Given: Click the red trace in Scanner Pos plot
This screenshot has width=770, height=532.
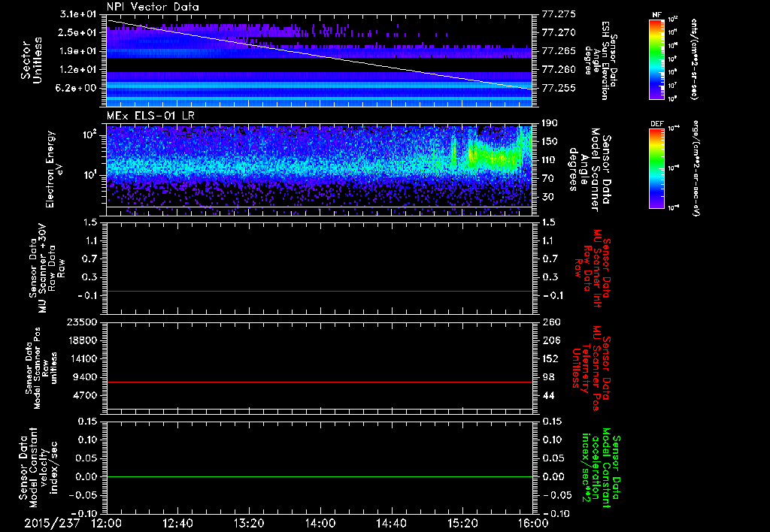Looking at the screenshot, I should click(x=320, y=382).
